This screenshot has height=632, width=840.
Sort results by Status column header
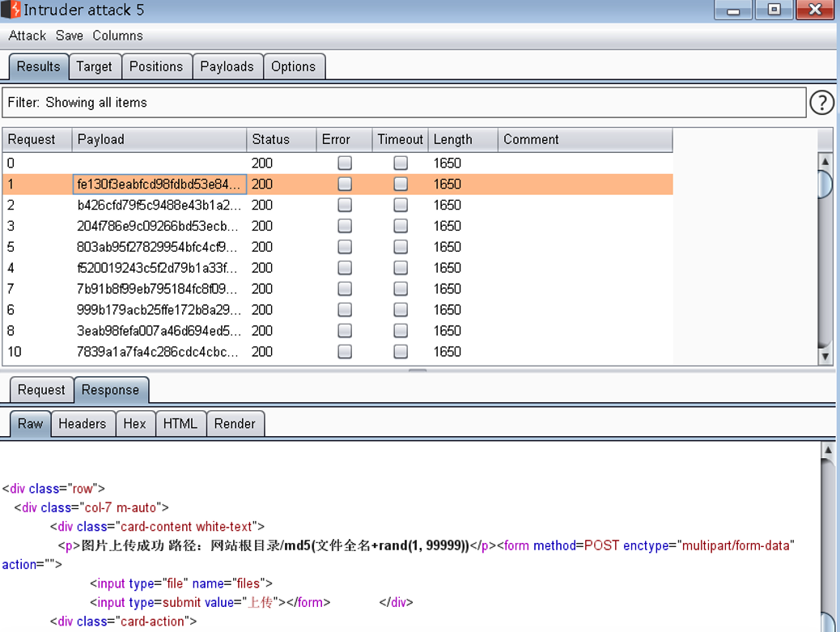(x=280, y=140)
